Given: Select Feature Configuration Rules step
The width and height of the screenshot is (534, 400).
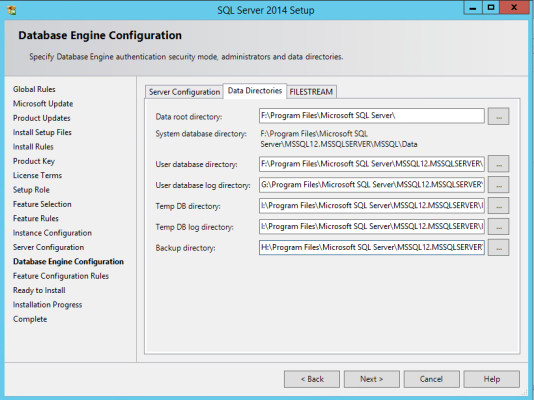Looking at the screenshot, I should [x=61, y=276].
